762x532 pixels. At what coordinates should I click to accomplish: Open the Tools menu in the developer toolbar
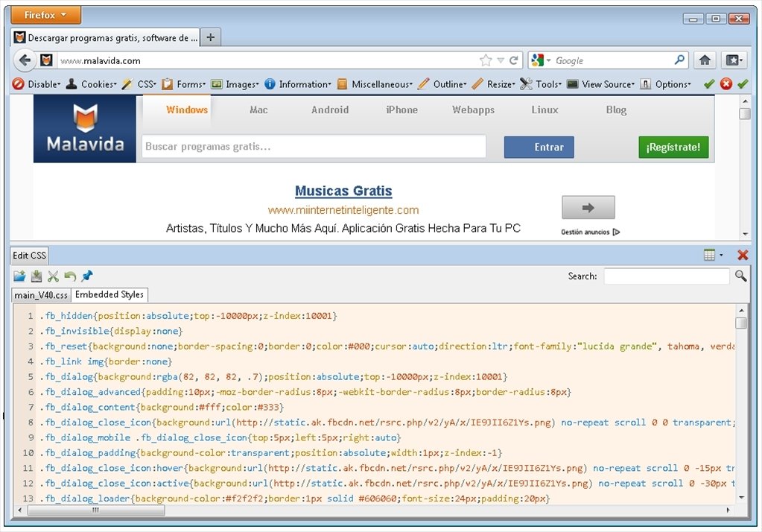pos(541,84)
